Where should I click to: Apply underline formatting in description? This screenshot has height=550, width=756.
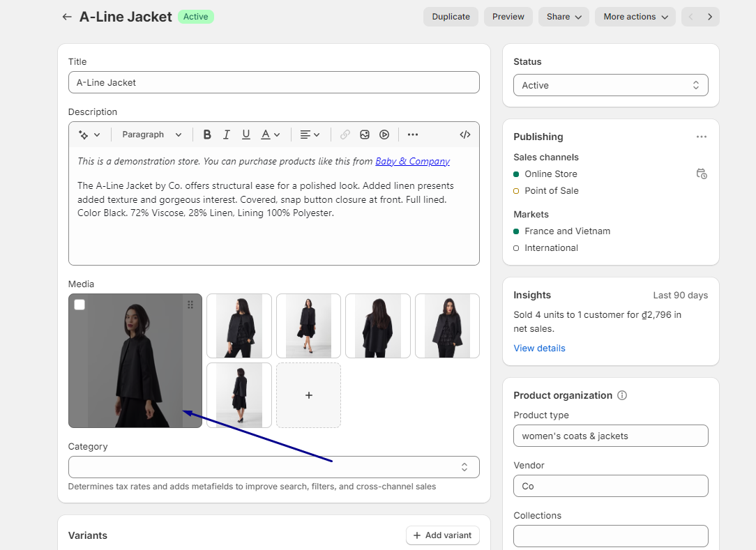tap(246, 135)
